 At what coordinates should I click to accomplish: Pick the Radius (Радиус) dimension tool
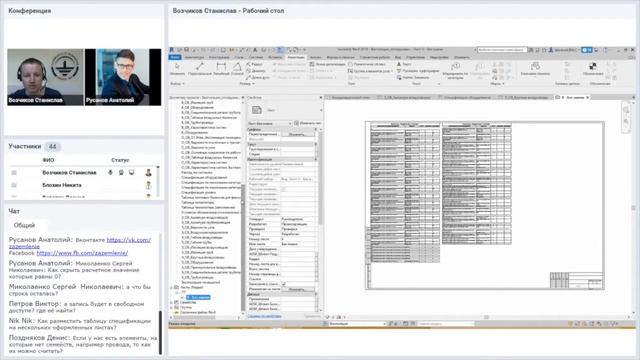(x=254, y=64)
